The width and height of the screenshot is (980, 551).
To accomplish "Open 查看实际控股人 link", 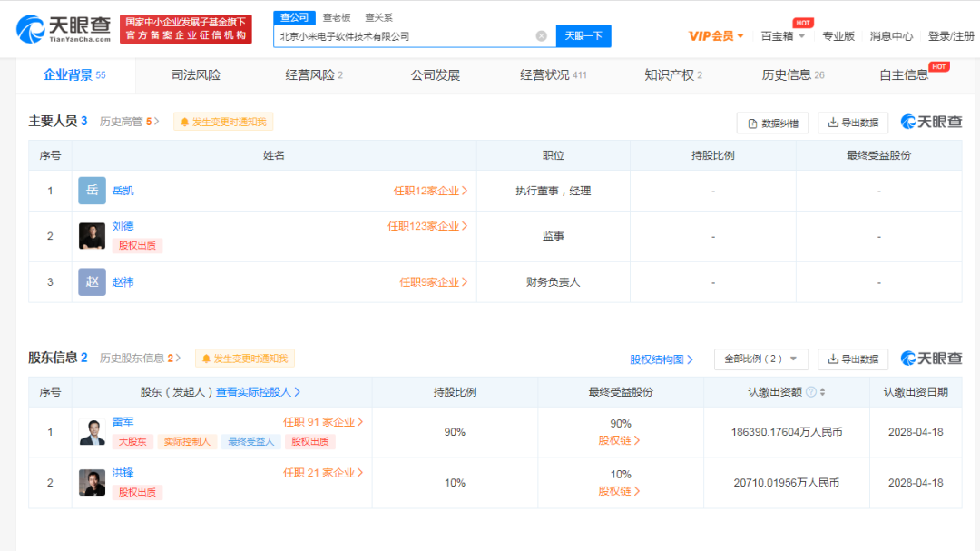I will (x=258, y=392).
